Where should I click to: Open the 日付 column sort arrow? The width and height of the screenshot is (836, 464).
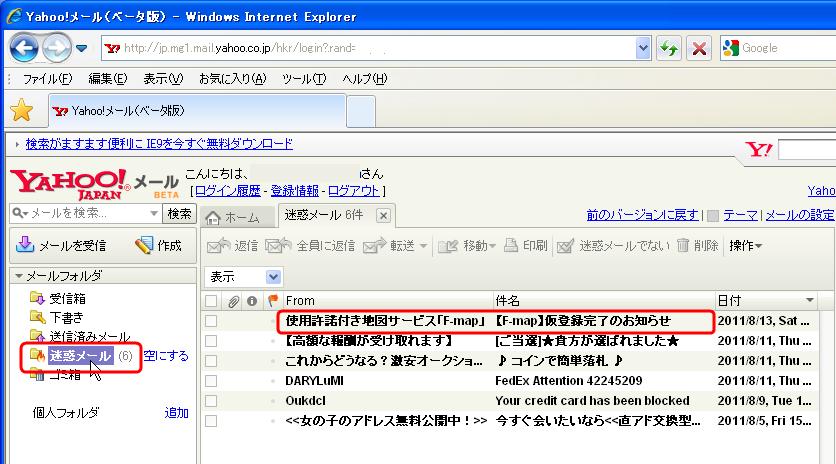tap(810, 300)
